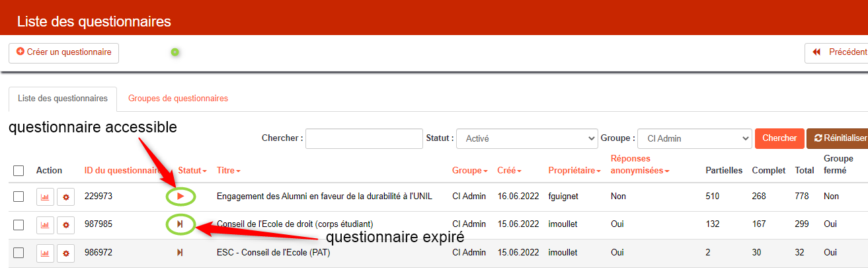Click expired status icon of questionnaire 986972

[180, 252]
